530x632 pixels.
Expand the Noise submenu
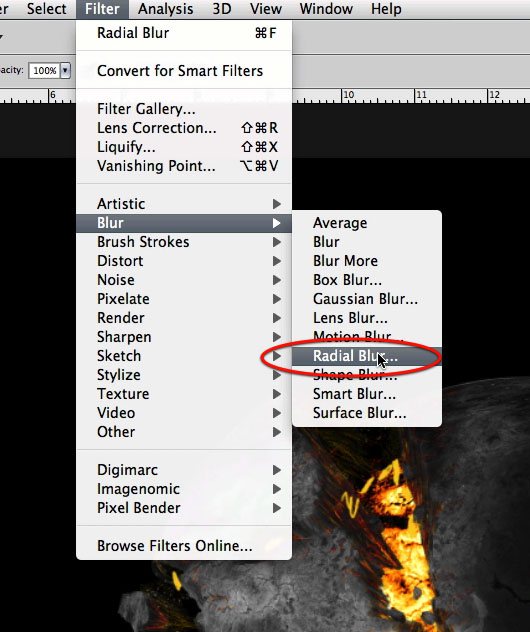point(184,280)
